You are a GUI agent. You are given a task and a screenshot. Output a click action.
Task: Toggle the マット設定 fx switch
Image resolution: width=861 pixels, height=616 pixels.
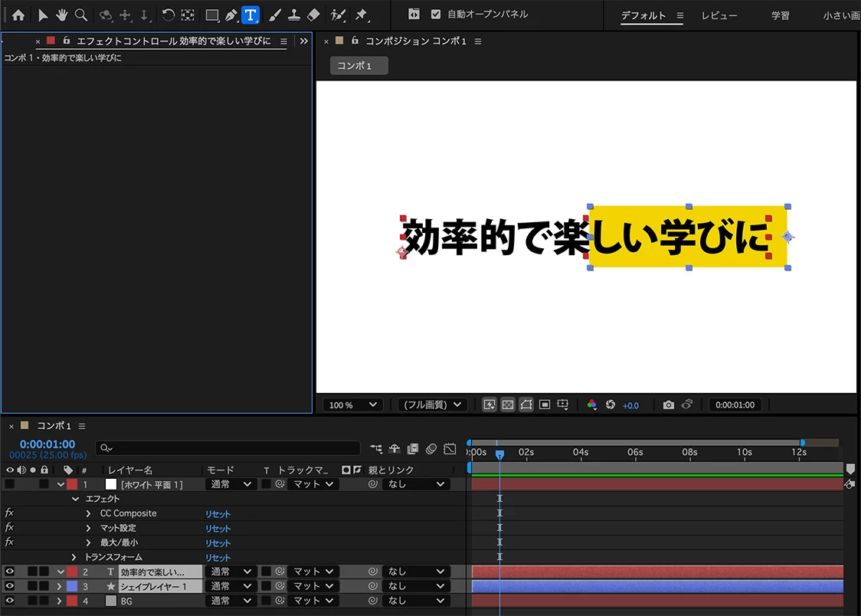(x=9, y=528)
